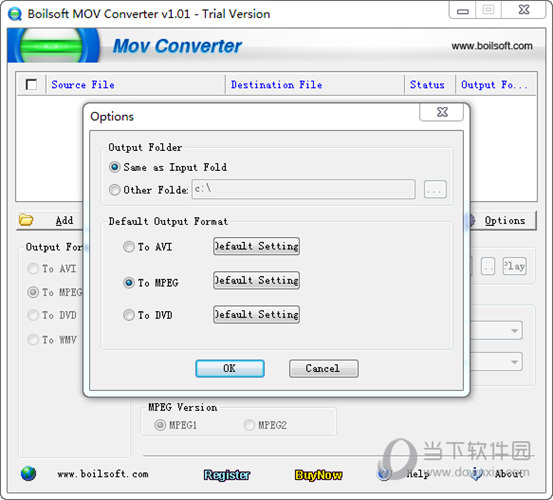This screenshot has width=553, height=500.
Task: Select To WMV in main window
Action: pos(33,340)
